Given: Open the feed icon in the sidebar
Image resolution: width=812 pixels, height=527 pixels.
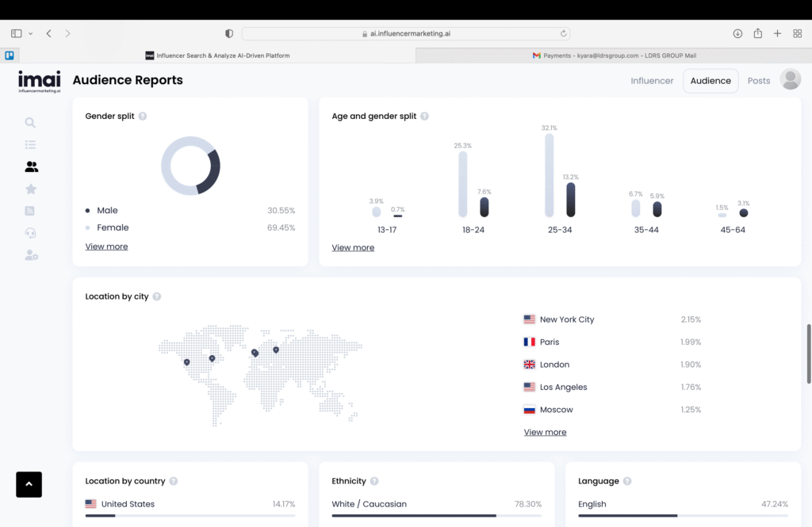Looking at the screenshot, I should (x=30, y=210).
